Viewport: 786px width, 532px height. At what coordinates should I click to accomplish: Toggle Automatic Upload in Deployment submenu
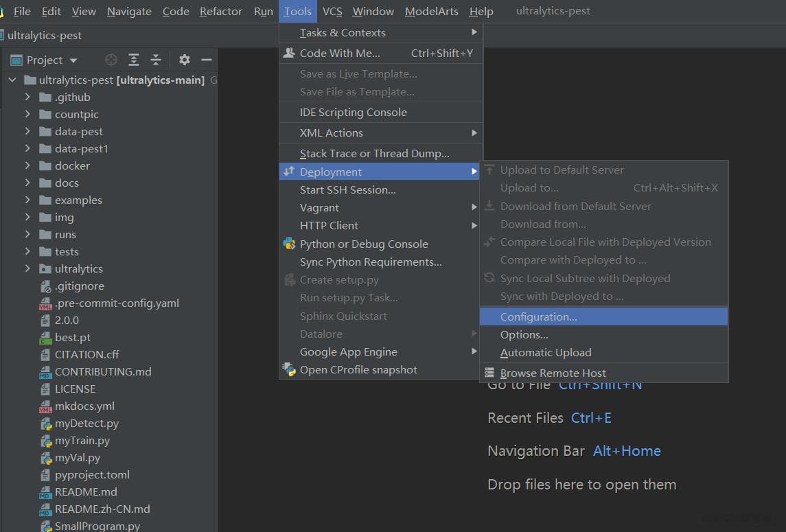(603, 353)
